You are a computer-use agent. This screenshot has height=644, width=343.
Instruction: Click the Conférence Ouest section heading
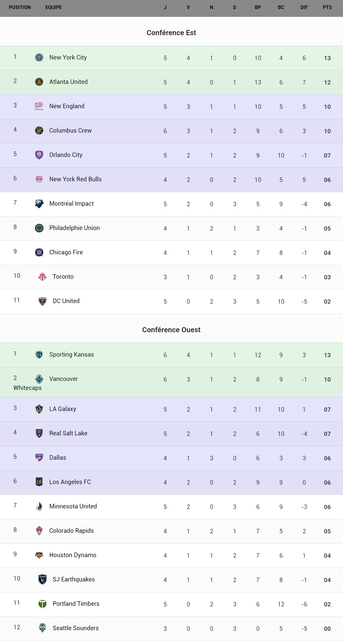coord(171,330)
